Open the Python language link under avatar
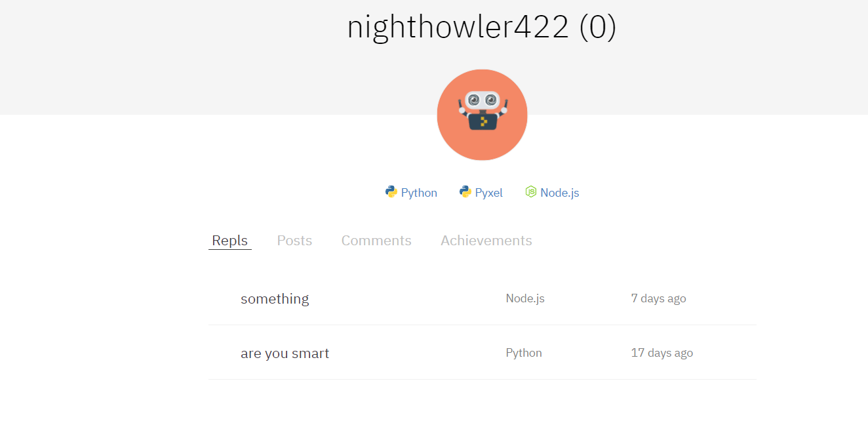The width and height of the screenshot is (868, 440). [419, 193]
